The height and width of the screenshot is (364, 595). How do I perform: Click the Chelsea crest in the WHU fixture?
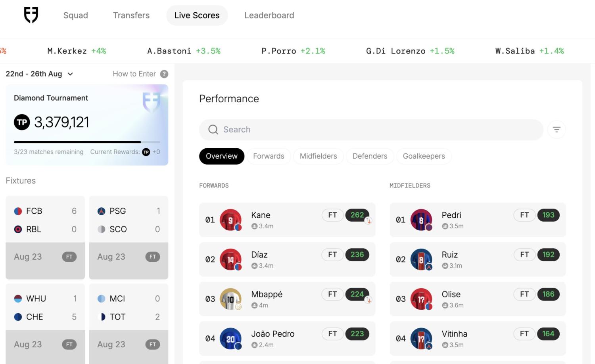coord(18,316)
